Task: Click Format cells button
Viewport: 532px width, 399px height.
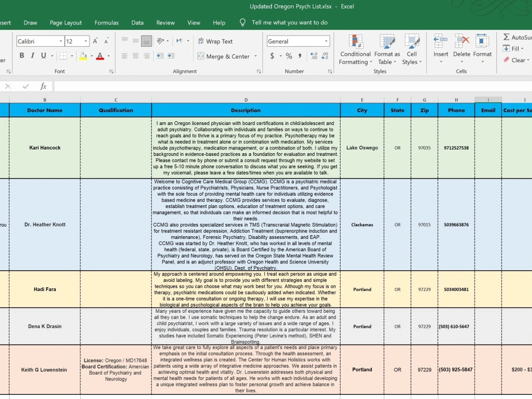Action: [482, 48]
